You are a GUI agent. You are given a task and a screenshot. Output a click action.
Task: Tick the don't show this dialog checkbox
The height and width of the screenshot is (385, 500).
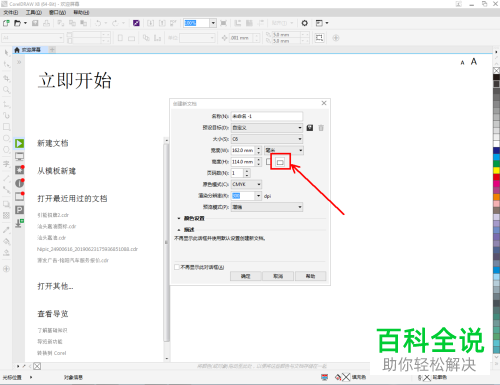click(177, 267)
